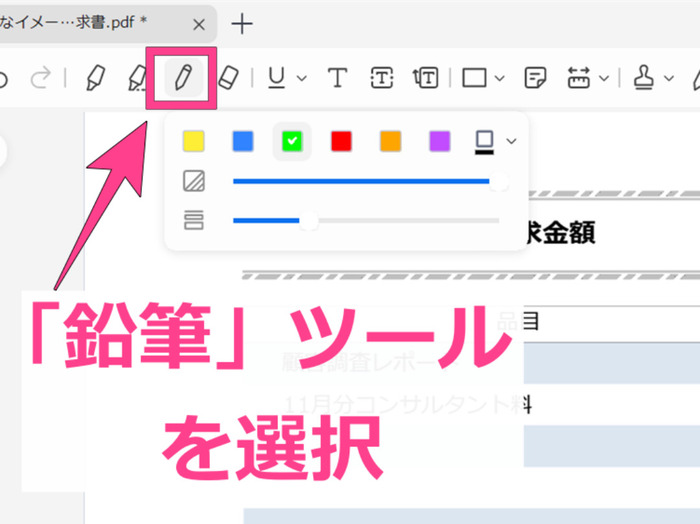
Task: Open the custom color picker icon
Action: pos(485,142)
